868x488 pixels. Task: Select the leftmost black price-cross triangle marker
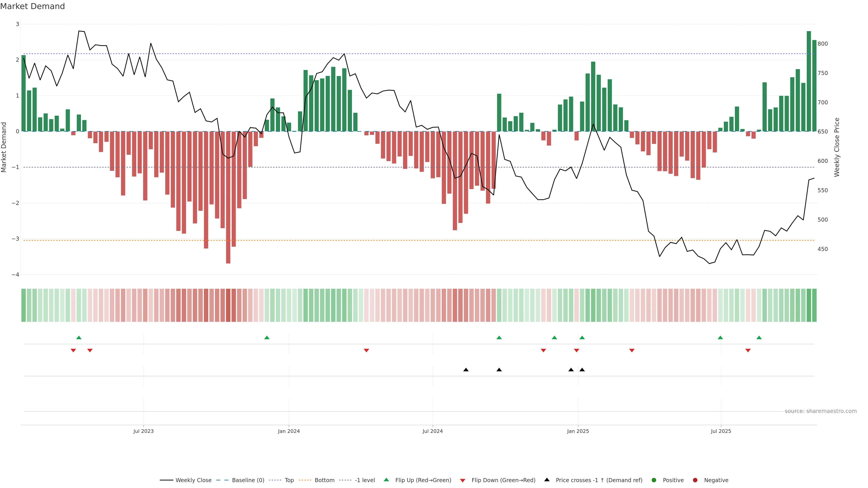pyautogui.click(x=466, y=370)
